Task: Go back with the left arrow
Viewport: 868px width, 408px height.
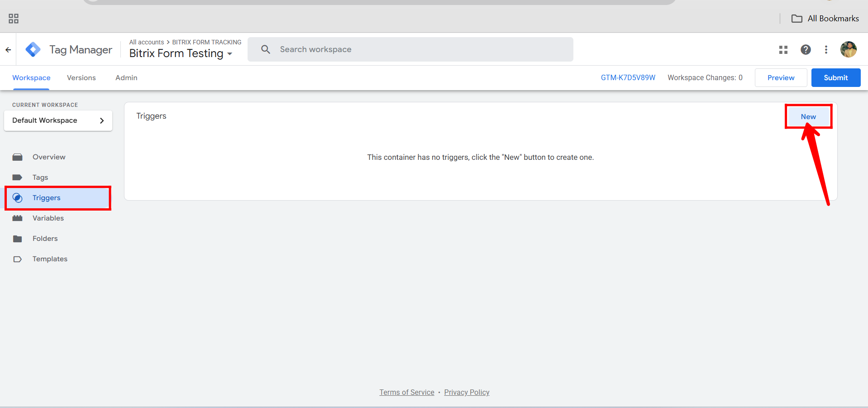Action: click(8, 50)
